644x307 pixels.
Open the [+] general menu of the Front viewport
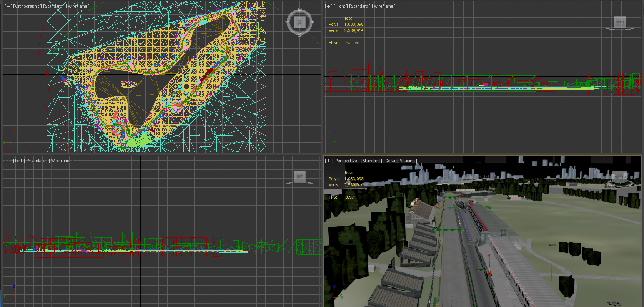coord(328,6)
